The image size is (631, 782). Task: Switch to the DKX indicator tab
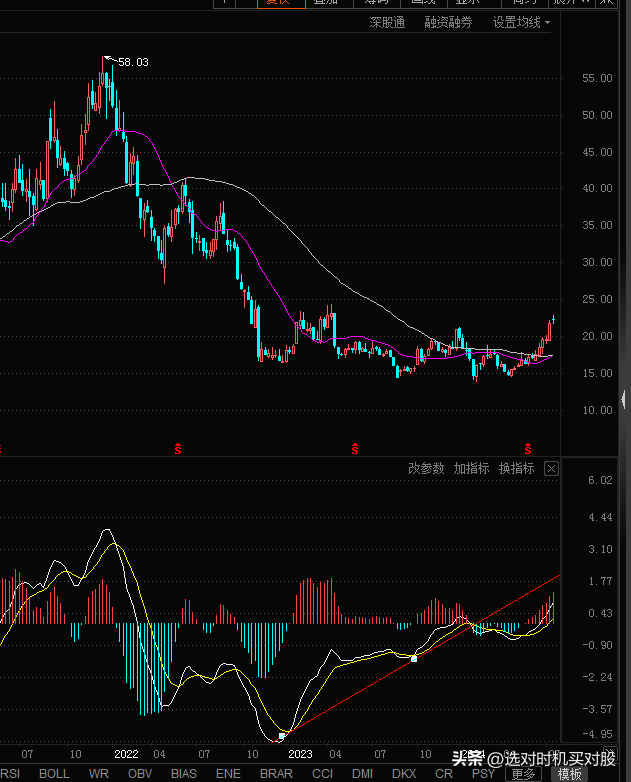pyautogui.click(x=404, y=774)
